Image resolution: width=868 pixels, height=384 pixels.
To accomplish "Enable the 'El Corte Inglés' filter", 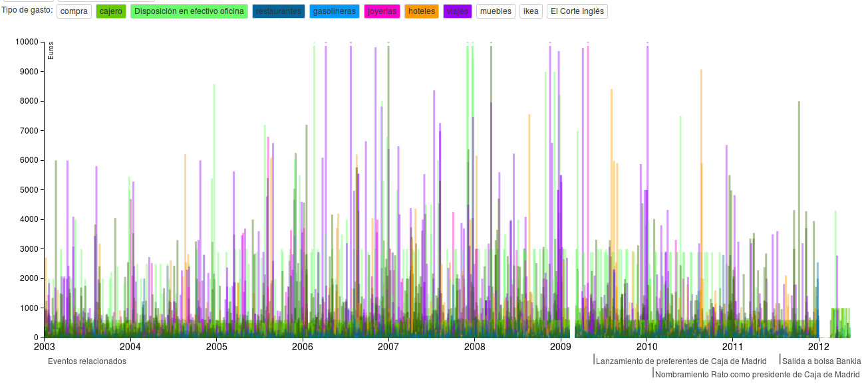I will [x=577, y=11].
